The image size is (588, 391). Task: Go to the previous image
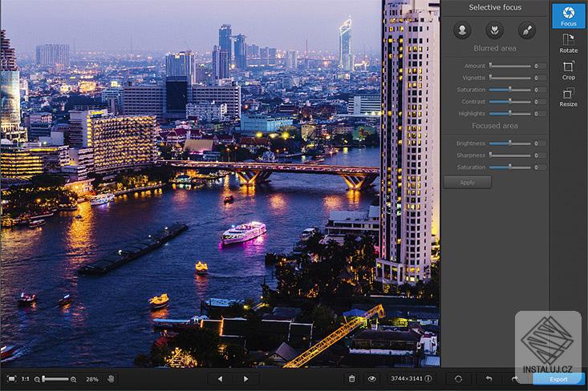pos(220,379)
